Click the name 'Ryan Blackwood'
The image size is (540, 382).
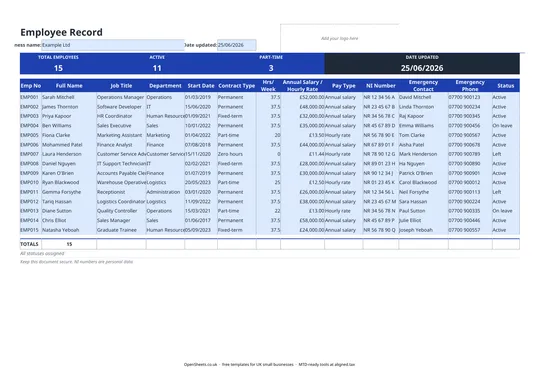60,182
